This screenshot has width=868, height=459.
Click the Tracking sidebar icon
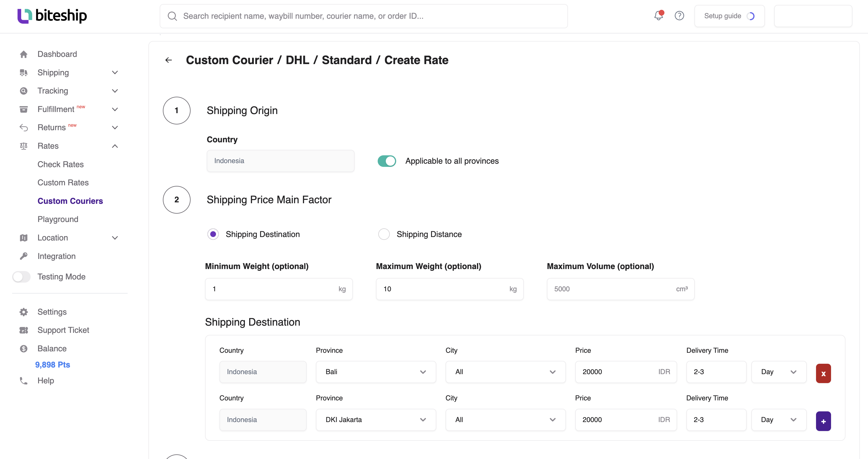click(24, 91)
